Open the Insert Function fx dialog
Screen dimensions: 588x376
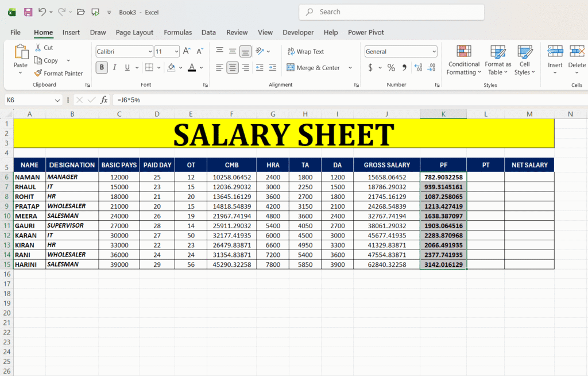pyautogui.click(x=104, y=100)
